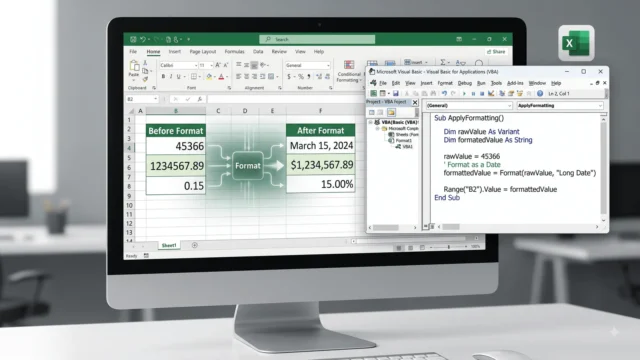This screenshot has height=360, width=640.
Task: Toggle Center alignment in Alignment group
Action: [247, 77]
